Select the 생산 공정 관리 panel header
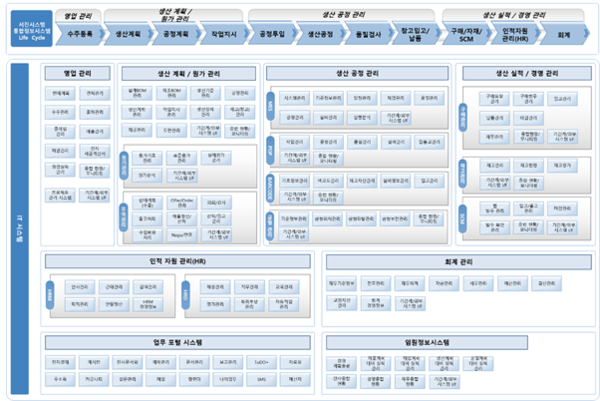 pos(356,72)
